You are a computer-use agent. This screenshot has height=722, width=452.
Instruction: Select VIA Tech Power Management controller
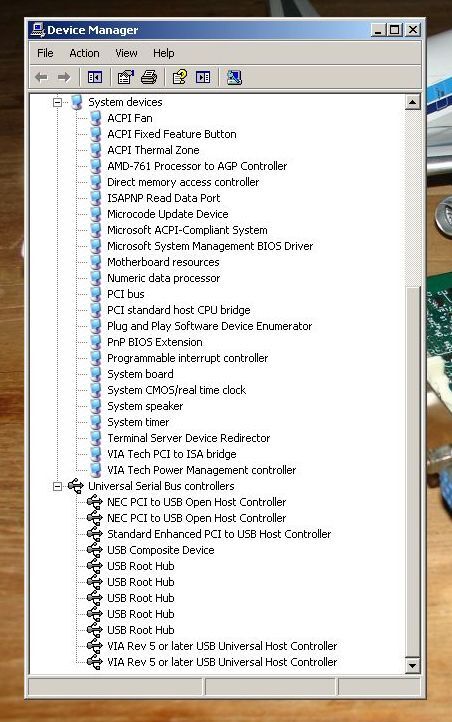click(202, 470)
